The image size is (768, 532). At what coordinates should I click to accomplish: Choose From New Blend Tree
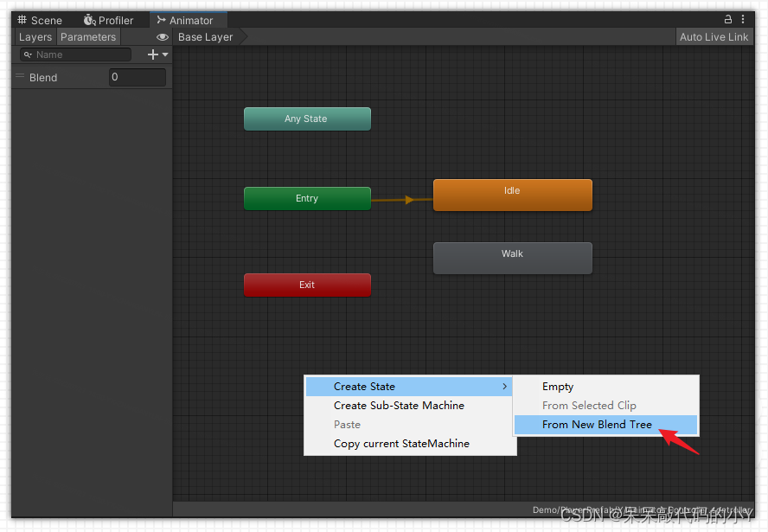click(x=605, y=425)
